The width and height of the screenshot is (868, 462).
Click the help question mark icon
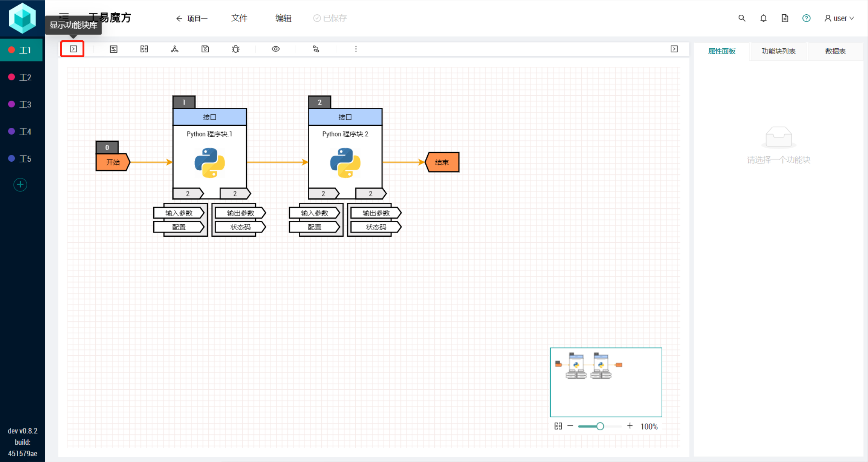point(806,18)
